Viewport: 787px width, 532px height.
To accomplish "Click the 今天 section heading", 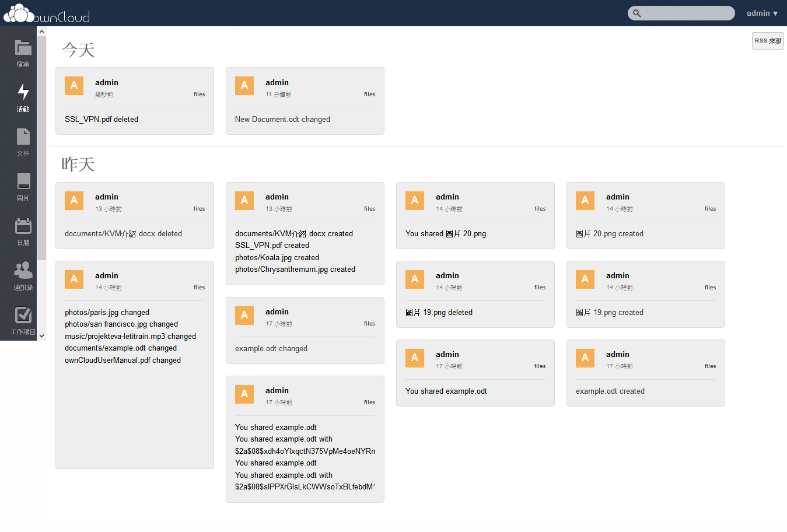I will pos(78,50).
